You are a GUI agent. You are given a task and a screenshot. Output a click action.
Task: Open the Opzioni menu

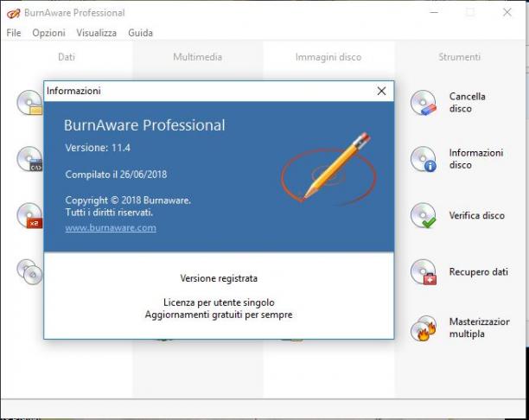[x=48, y=33]
